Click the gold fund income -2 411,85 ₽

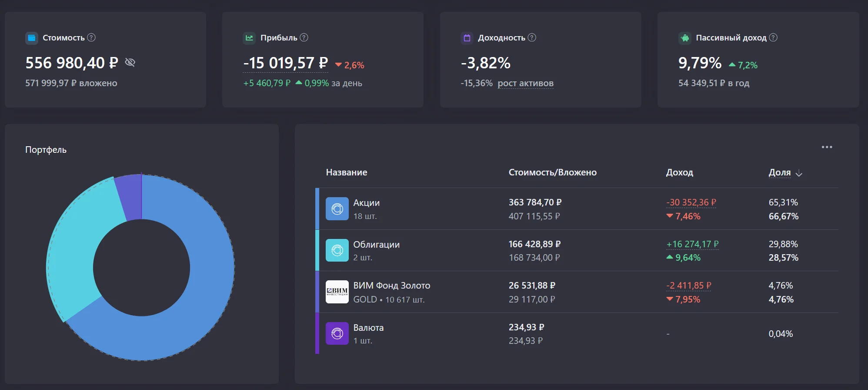pos(689,286)
